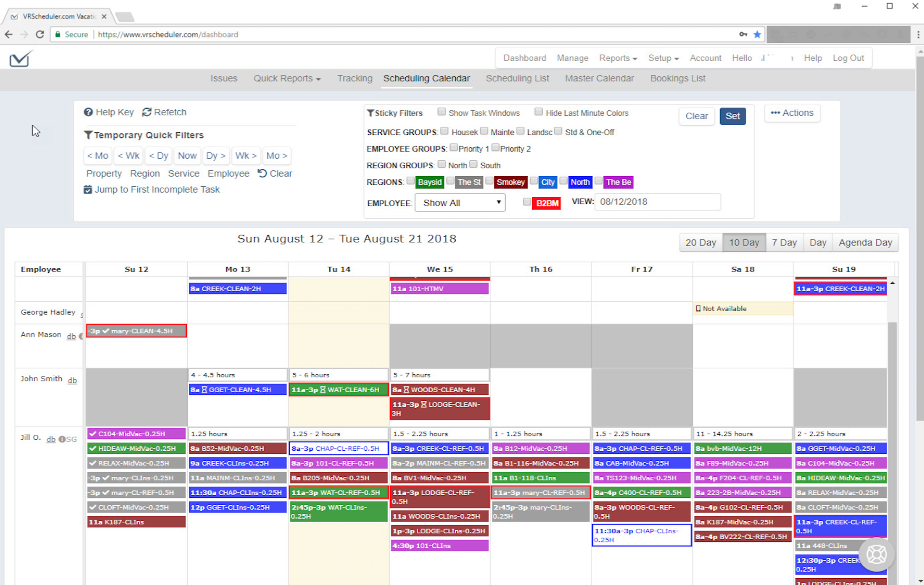
Task: Expand the Reports dropdown menu
Action: coord(617,58)
